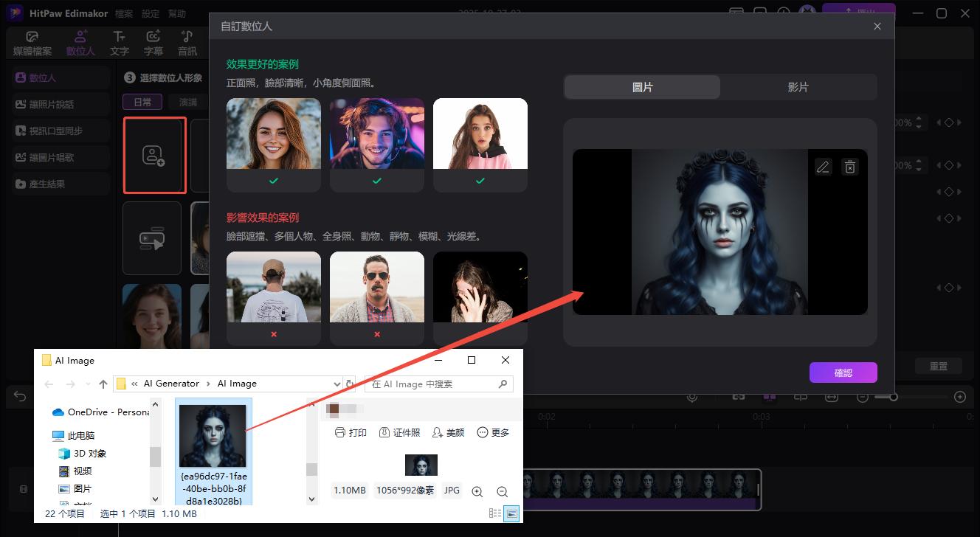Viewport: 980px width, 537px height.
Task: Click the pencil edit icon on avatar preview
Action: 823,166
